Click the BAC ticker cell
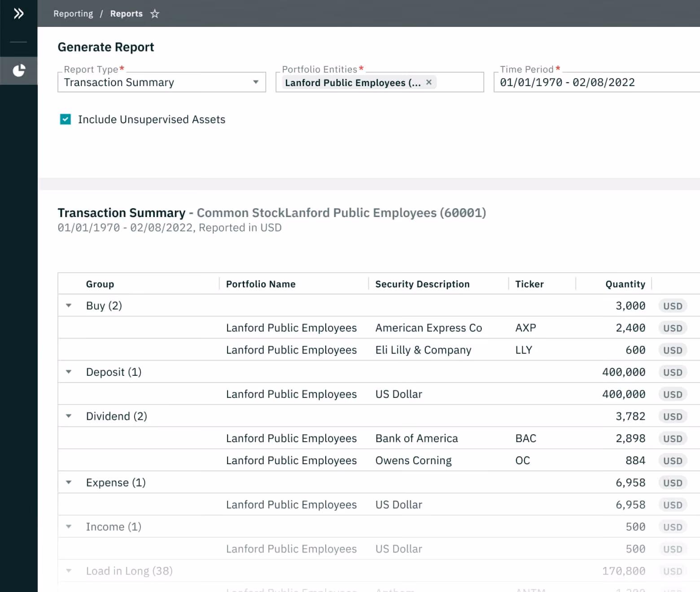Viewport: 700px width, 592px height. [x=526, y=438]
